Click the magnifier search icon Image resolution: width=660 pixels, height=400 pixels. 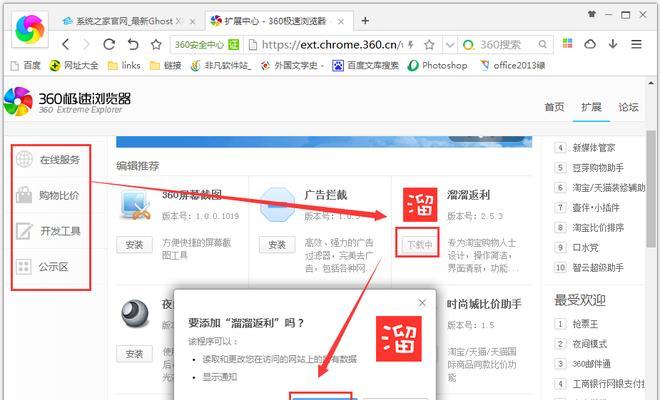pyautogui.click(x=543, y=44)
